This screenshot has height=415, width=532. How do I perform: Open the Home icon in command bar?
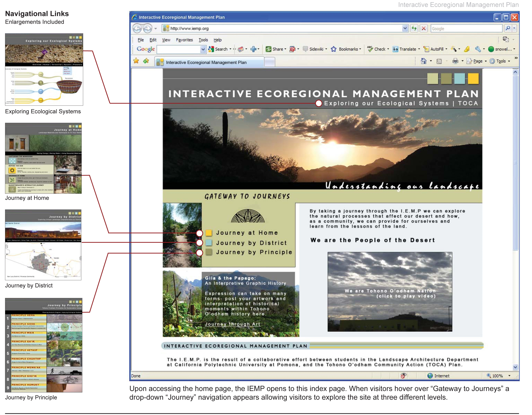click(x=423, y=61)
